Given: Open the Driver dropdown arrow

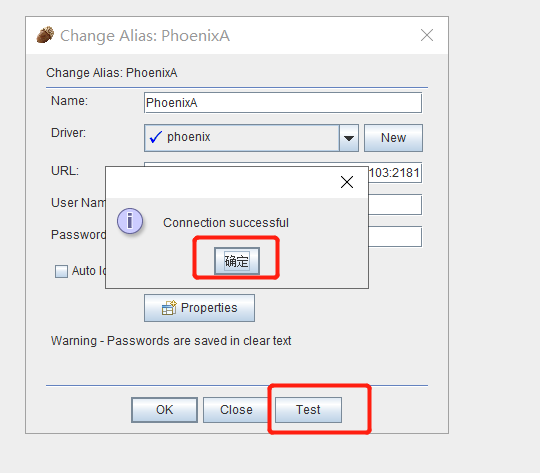Looking at the screenshot, I should coord(349,138).
